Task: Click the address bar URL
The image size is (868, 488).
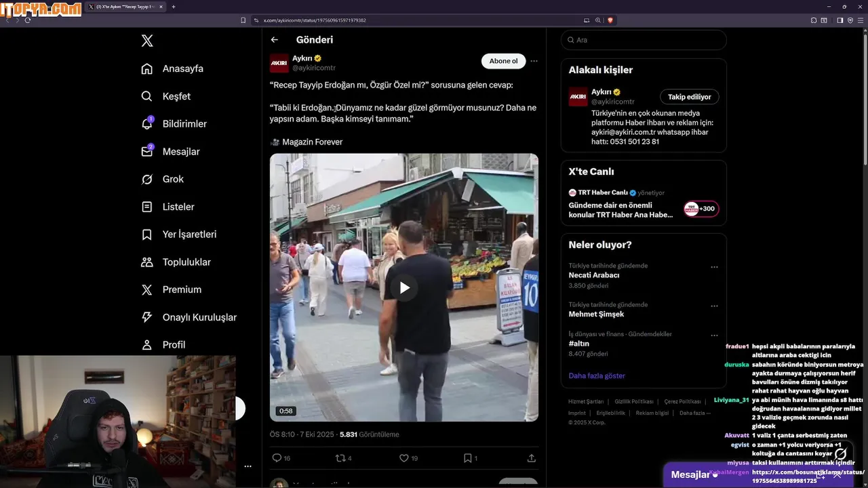Action: click(x=315, y=20)
